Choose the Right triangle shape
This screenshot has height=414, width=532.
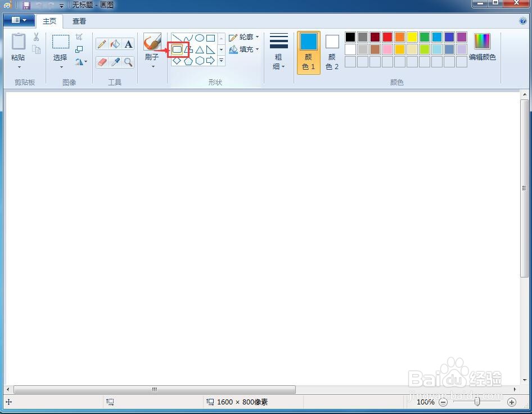point(211,50)
